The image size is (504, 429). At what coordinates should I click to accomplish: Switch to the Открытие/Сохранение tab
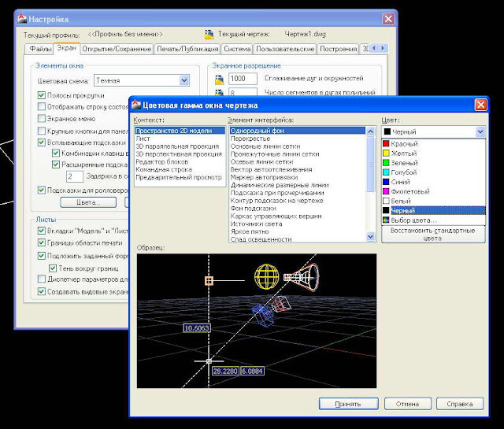117,49
